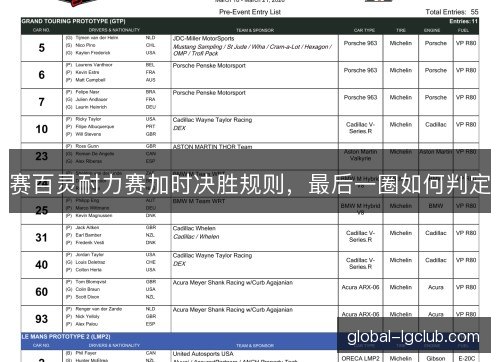Click 'Cadillac Wayne Taylor Racing' in car 40 row
This screenshot has height=362, width=500.
tap(212, 256)
